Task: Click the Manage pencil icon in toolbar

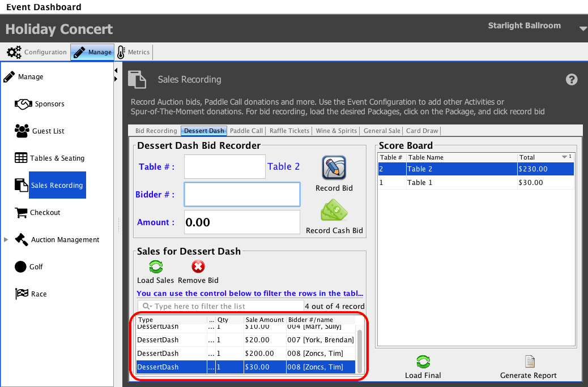Action: [79, 52]
